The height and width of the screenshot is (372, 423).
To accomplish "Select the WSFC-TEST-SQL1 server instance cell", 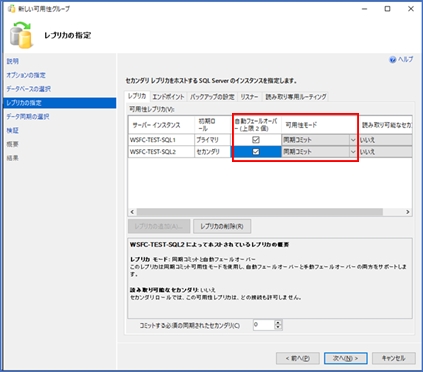I will pos(161,140).
